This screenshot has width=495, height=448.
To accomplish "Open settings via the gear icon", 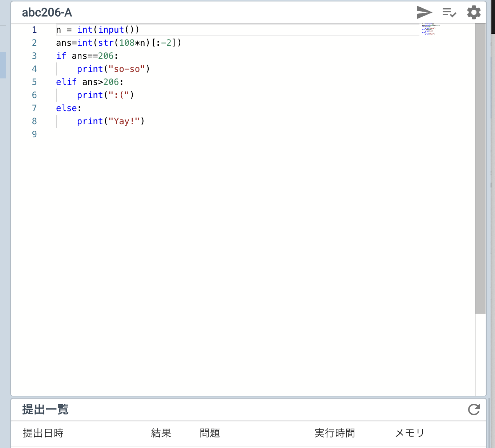I will point(474,12).
